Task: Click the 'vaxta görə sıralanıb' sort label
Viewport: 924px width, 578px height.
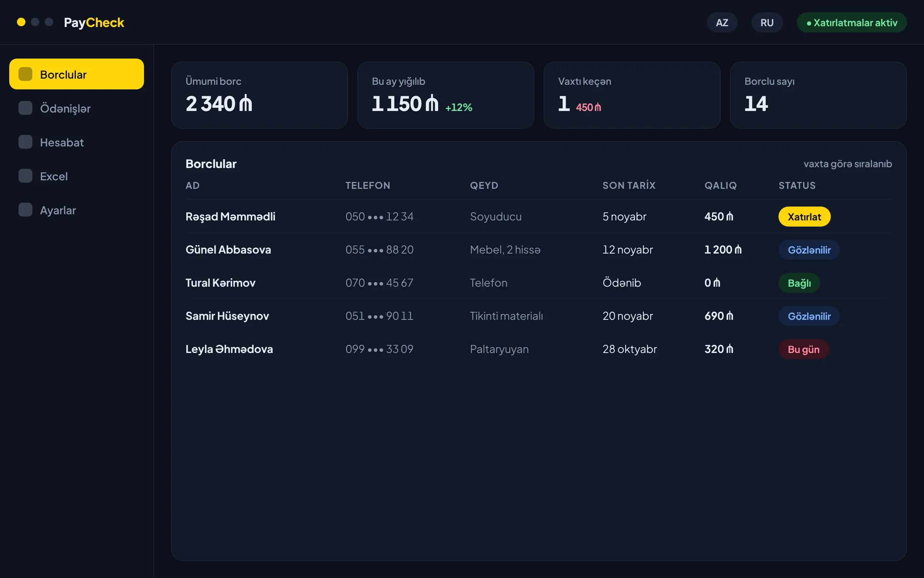Action: pos(848,164)
